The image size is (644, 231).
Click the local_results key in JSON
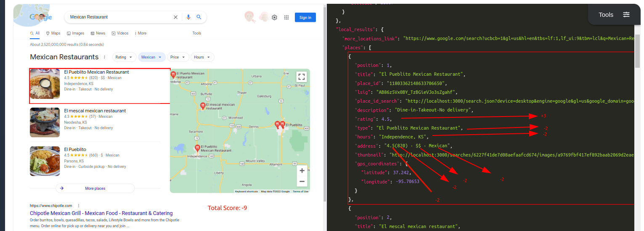[x=356, y=29]
